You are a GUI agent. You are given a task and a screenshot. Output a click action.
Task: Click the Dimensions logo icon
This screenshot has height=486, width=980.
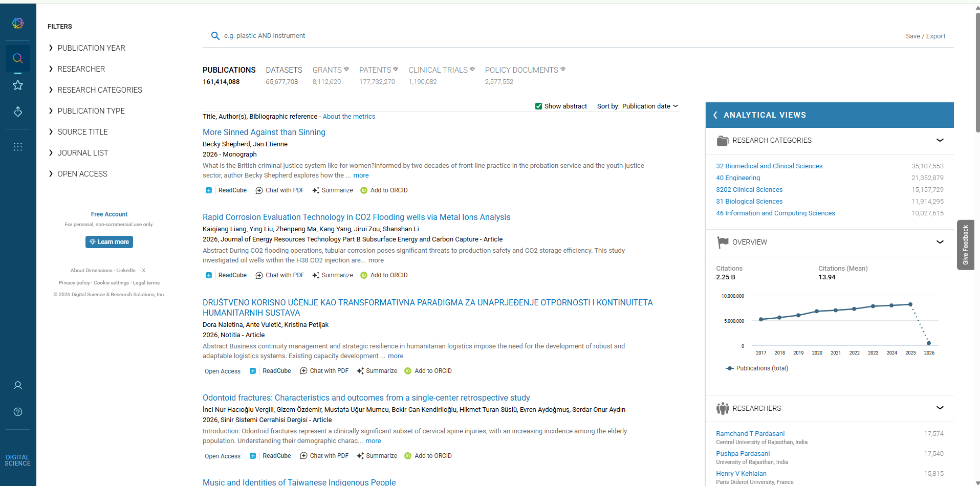[x=18, y=23]
